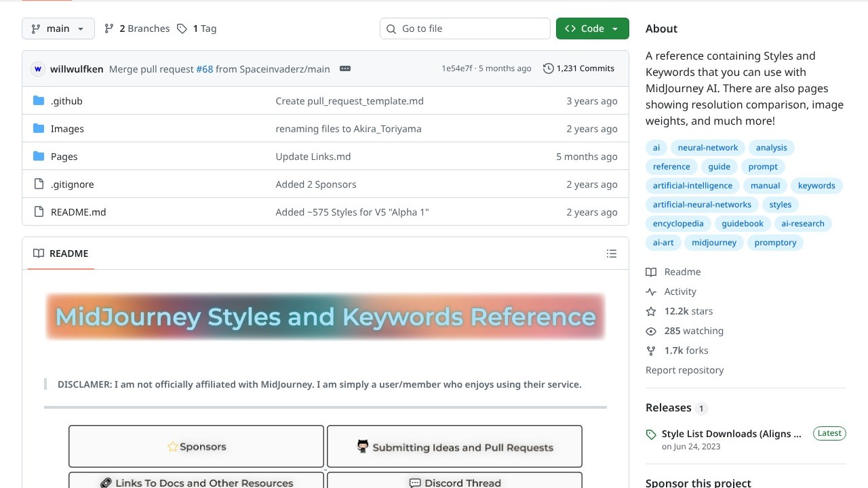Expand commit message ellipsis button
This screenshot has width=868, height=488.
pyautogui.click(x=344, y=68)
